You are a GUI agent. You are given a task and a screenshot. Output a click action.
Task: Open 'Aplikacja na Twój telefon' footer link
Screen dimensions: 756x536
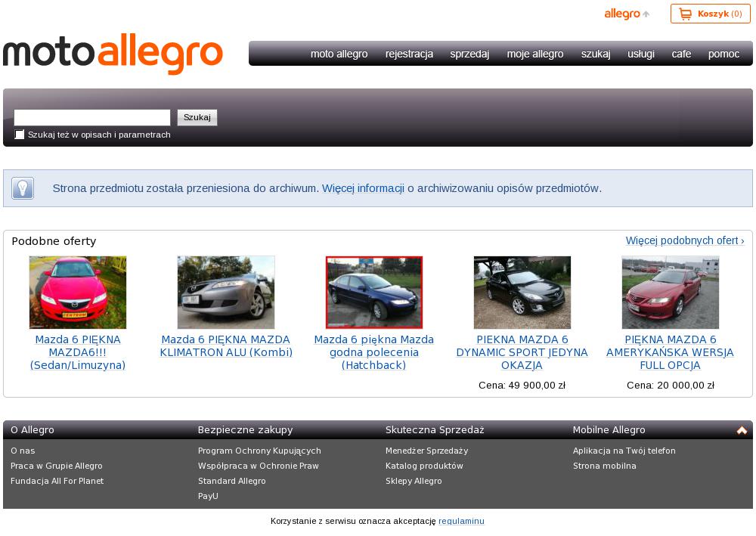tap(624, 451)
